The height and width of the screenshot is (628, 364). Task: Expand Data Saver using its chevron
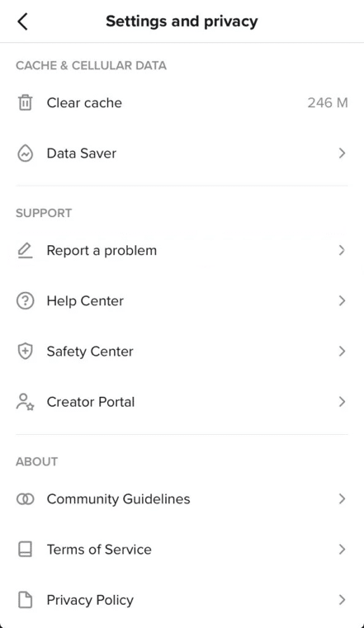pyautogui.click(x=342, y=153)
